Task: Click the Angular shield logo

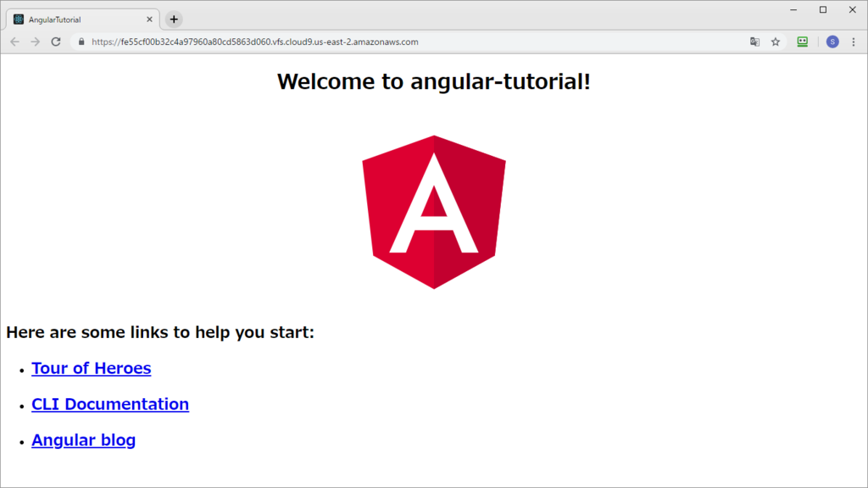Action: click(x=434, y=212)
